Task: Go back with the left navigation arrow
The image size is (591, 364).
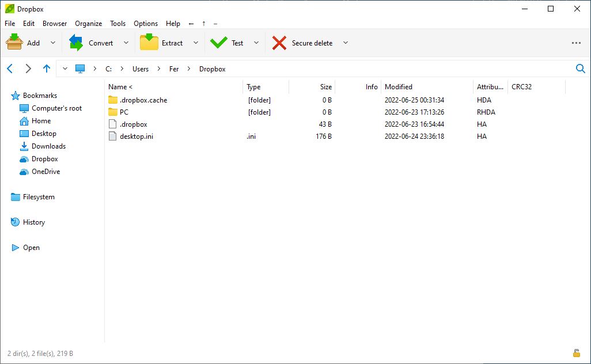Action: (x=10, y=69)
